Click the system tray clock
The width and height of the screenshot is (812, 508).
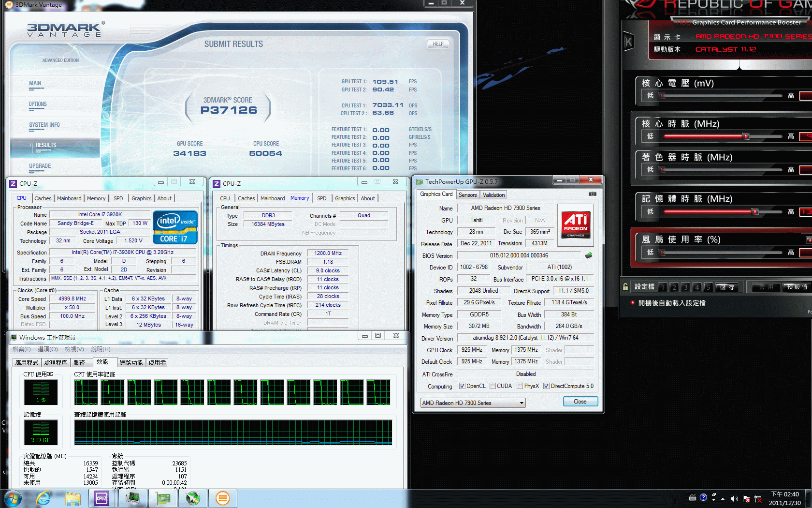click(784, 498)
